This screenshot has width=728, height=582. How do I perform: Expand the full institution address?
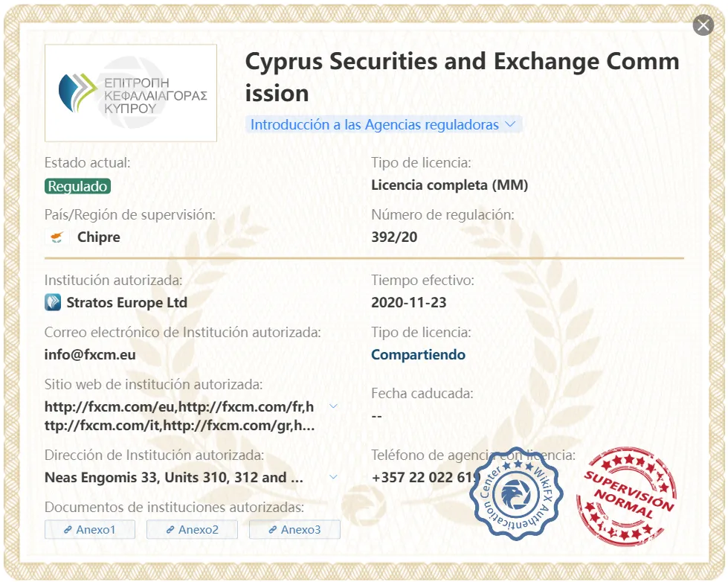coord(333,477)
